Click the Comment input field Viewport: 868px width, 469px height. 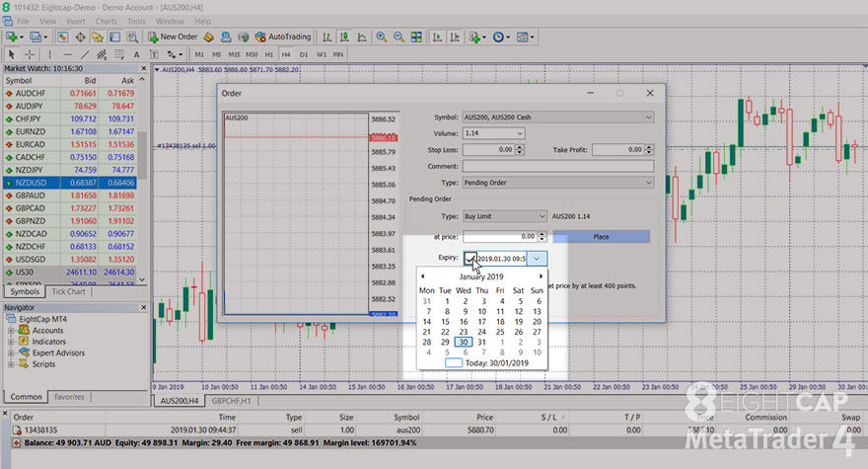click(558, 166)
